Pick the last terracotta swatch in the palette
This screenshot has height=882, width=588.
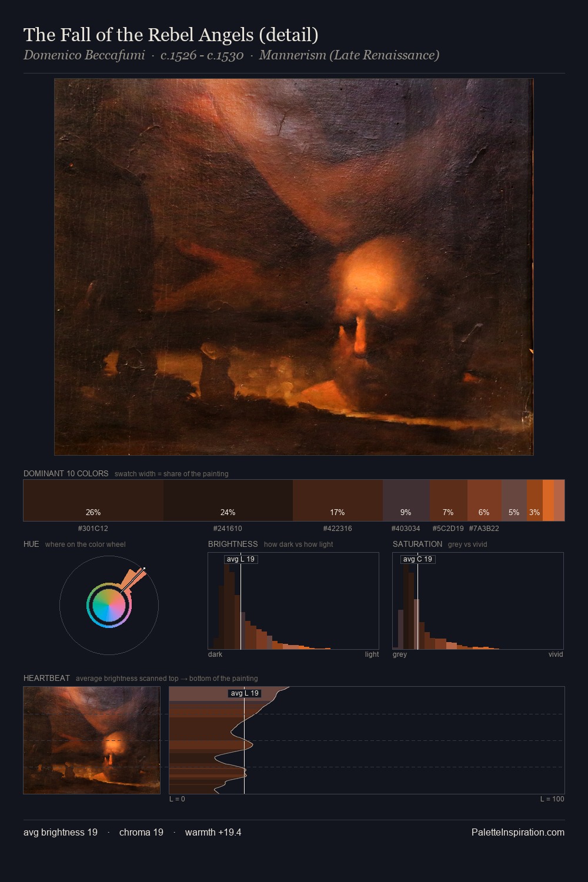click(x=559, y=500)
